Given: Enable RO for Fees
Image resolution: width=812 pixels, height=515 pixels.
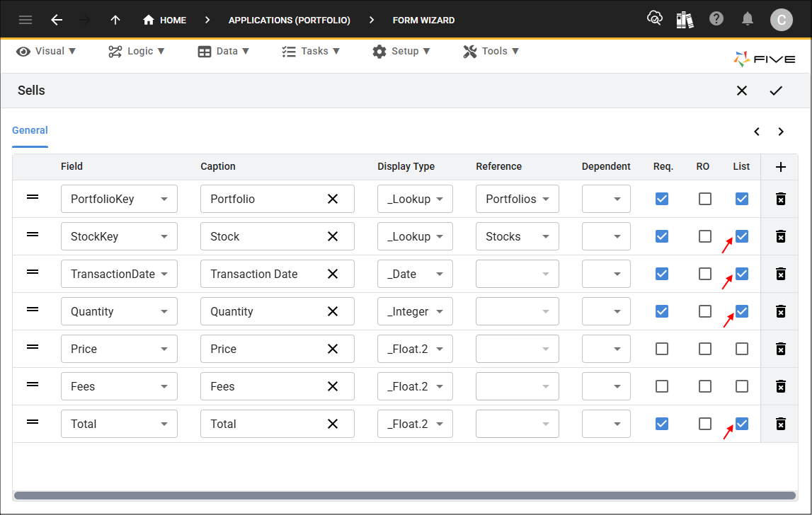Looking at the screenshot, I should pyautogui.click(x=705, y=386).
